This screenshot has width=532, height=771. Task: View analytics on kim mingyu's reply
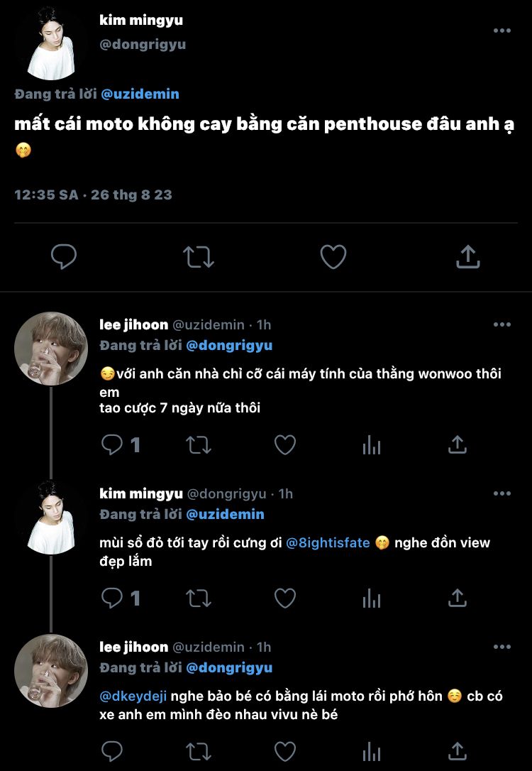click(x=372, y=598)
